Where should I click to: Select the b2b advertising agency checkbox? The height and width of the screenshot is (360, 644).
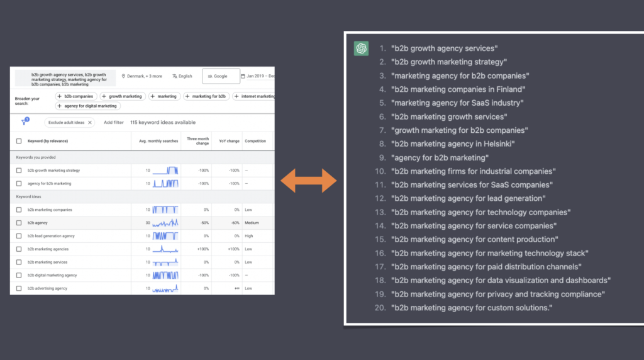pyautogui.click(x=19, y=288)
